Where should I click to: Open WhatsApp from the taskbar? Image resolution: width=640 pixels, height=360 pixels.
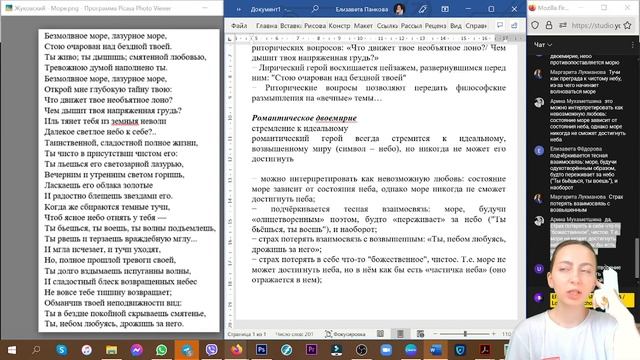click(x=162, y=350)
